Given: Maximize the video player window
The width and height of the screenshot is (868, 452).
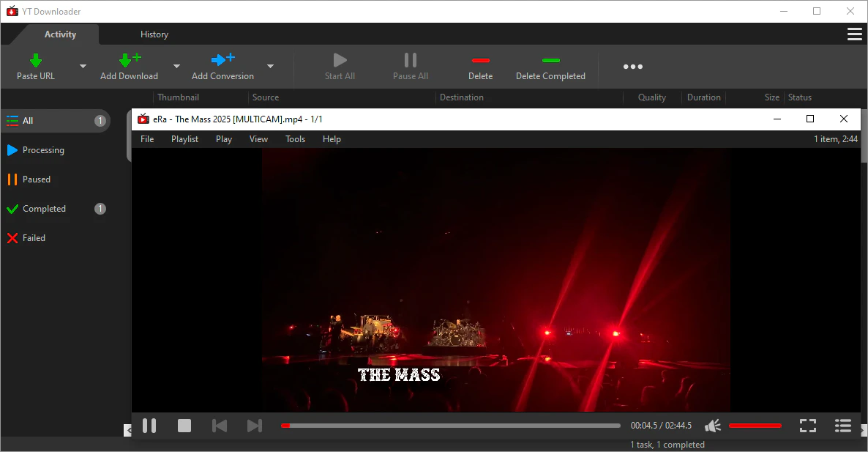Looking at the screenshot, I should click(810, 119).
